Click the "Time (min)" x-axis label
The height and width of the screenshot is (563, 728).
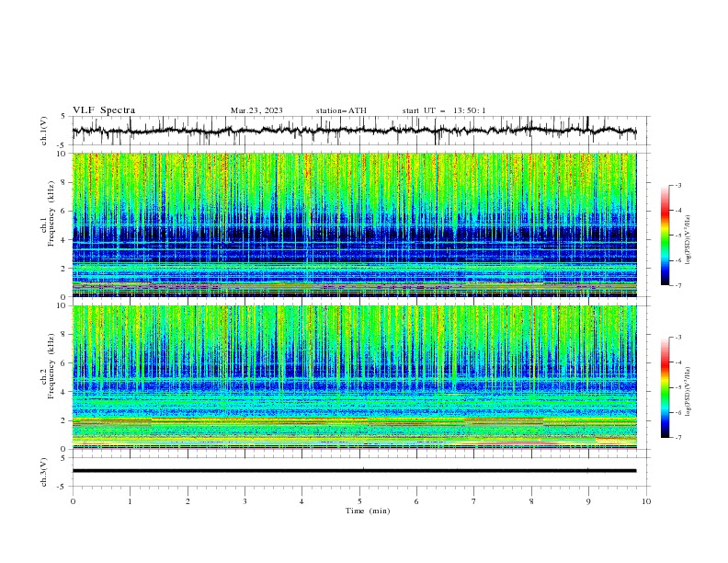(x=368, y=511)
